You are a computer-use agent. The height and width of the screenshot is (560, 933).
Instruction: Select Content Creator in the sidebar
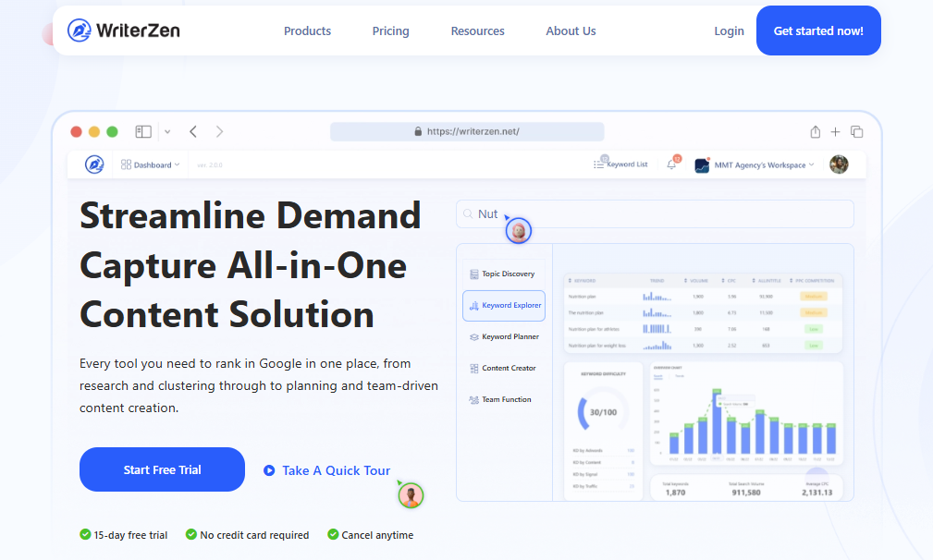503,369
